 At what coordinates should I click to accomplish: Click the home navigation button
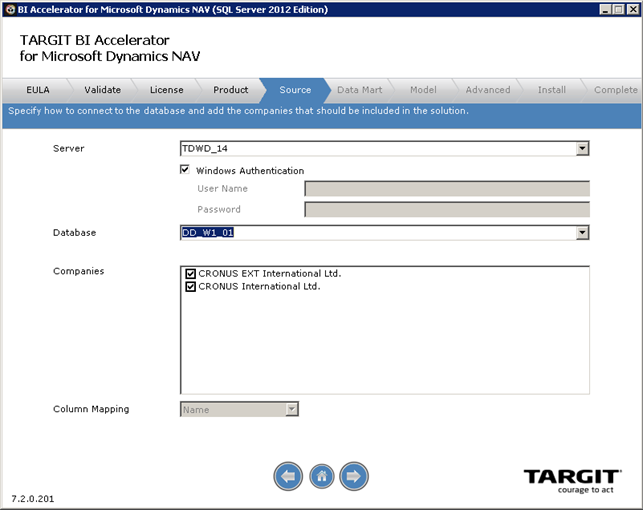tap(322, 476)
